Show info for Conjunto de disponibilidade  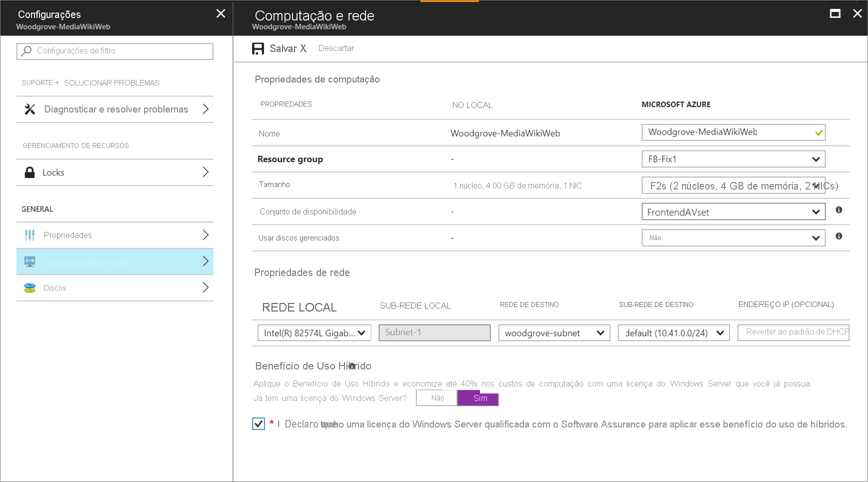pyautogui.click(x=839, y=210)
